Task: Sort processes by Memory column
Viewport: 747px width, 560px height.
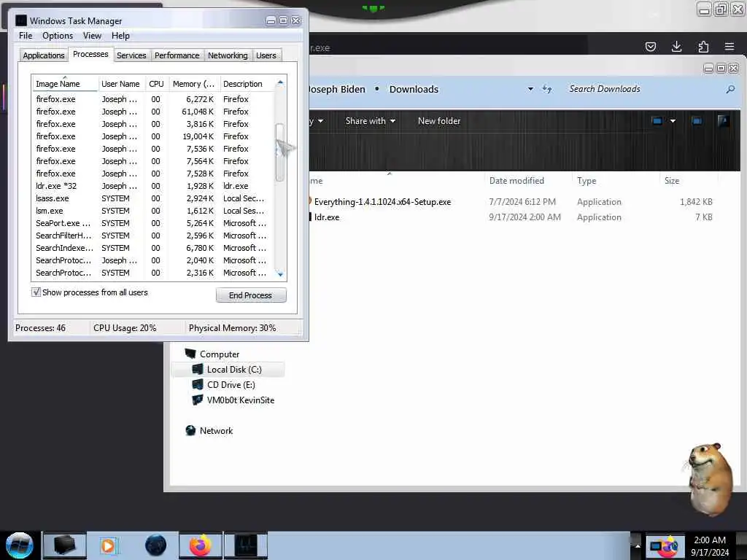Action: pos(193,84)
